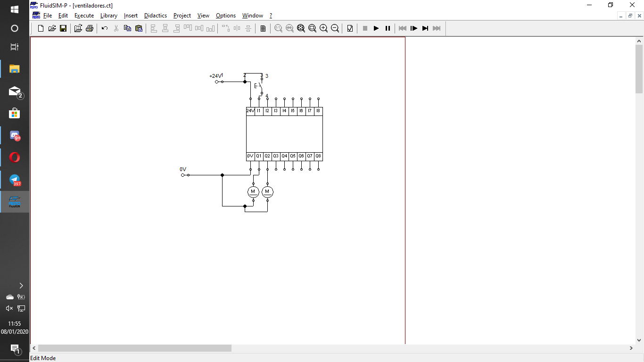Click the horizontal scrollbar thumb
Screen dimensions: 644x362
coord(135,348)
